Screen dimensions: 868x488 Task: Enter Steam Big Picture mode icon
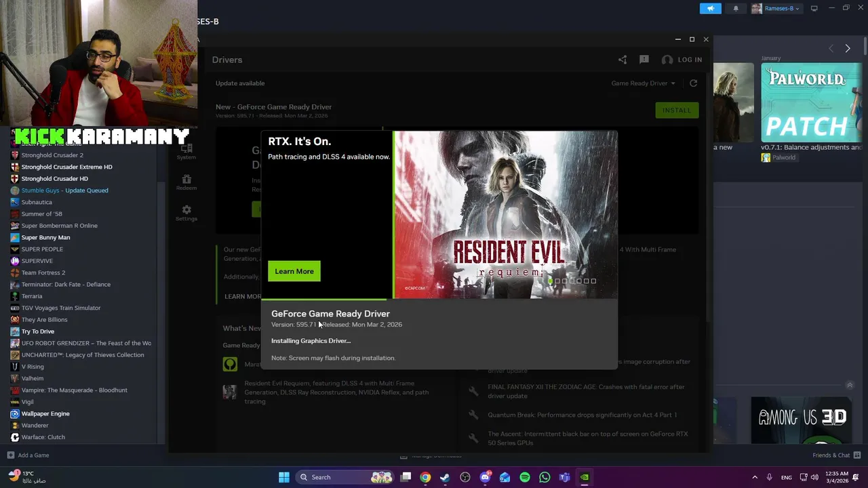(x=814, y=8)
